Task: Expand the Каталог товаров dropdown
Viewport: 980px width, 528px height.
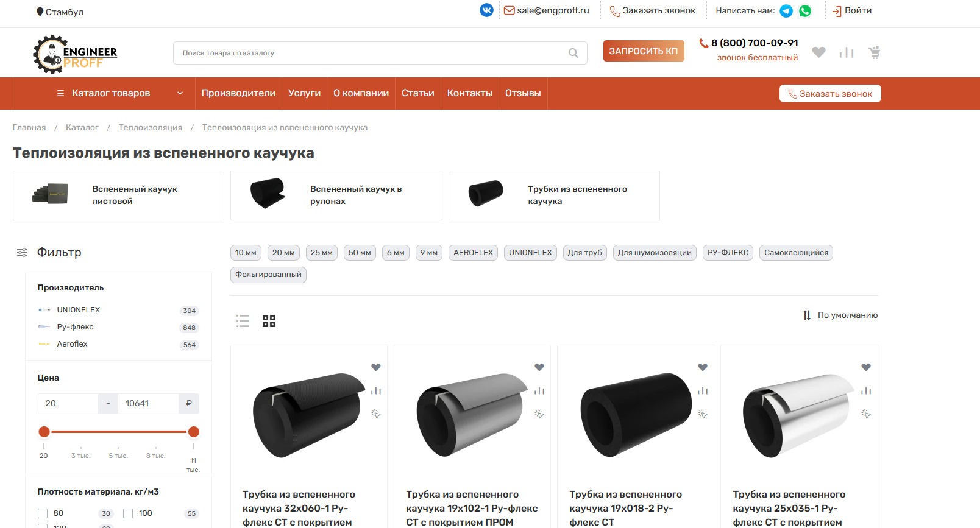Action: tap(119, 93)
